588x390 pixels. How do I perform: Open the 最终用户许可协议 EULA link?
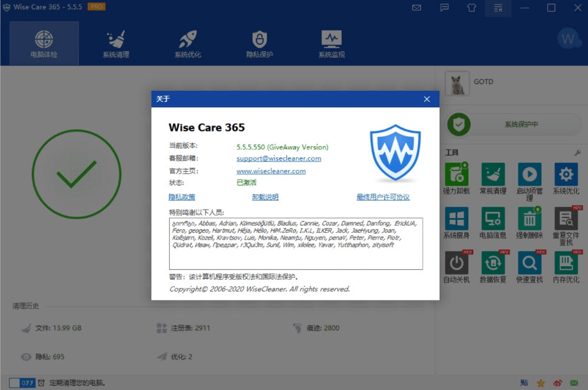pos(383,197)
